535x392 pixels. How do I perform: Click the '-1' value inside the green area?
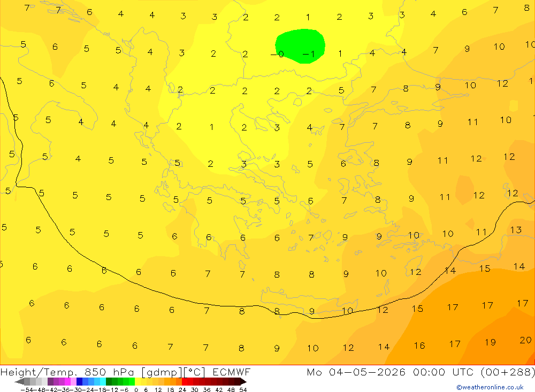(x=309, y=54)
